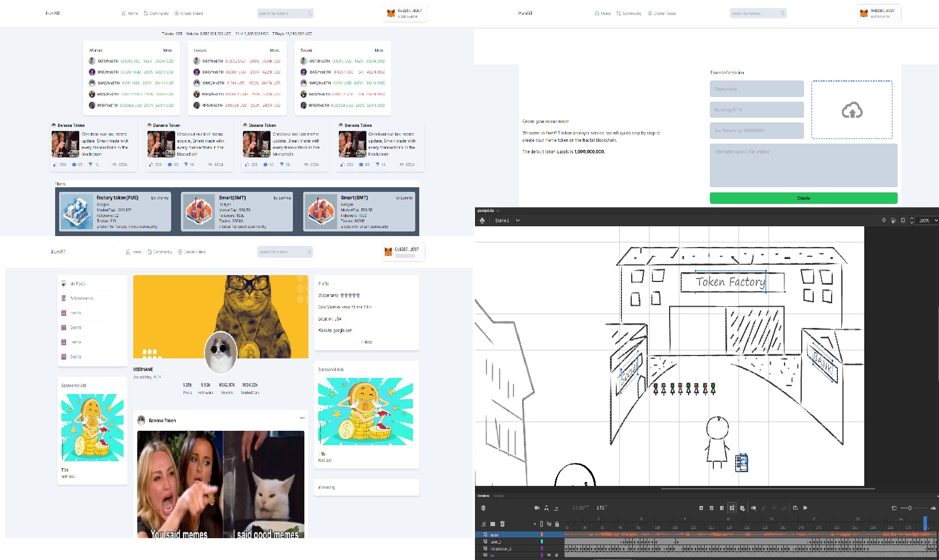939x560 pixels.
Task: Click the green Create button
Action: tap(803, 198)
